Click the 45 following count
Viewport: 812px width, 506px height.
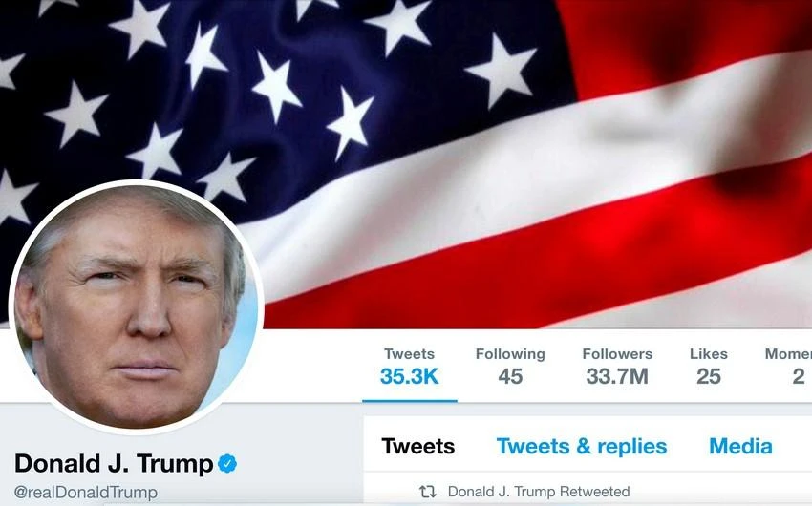(x=510, y=376)
